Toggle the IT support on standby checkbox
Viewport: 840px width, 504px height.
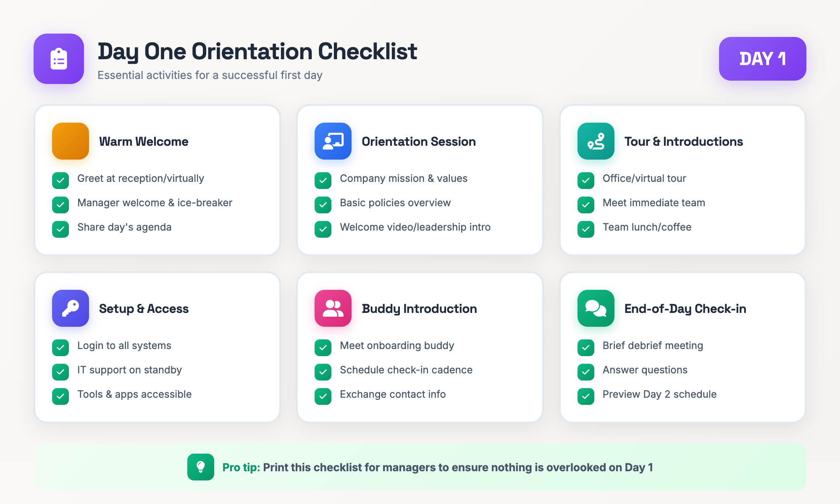tap(60, 372)
